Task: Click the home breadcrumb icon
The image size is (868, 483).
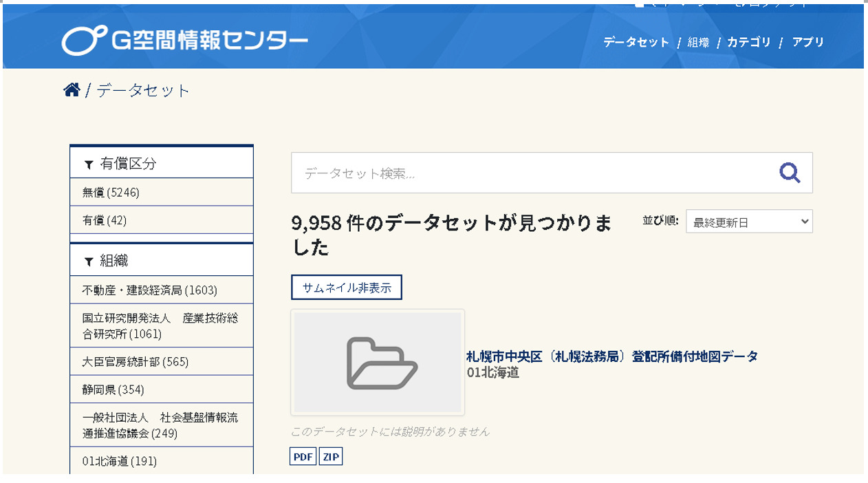Action: [72, 89]
